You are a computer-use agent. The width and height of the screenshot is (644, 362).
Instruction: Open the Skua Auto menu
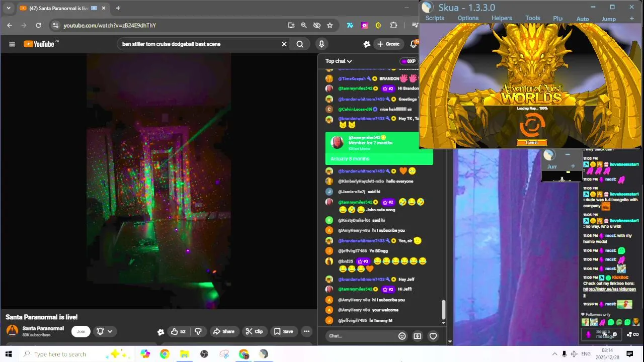tap(583, 19)
